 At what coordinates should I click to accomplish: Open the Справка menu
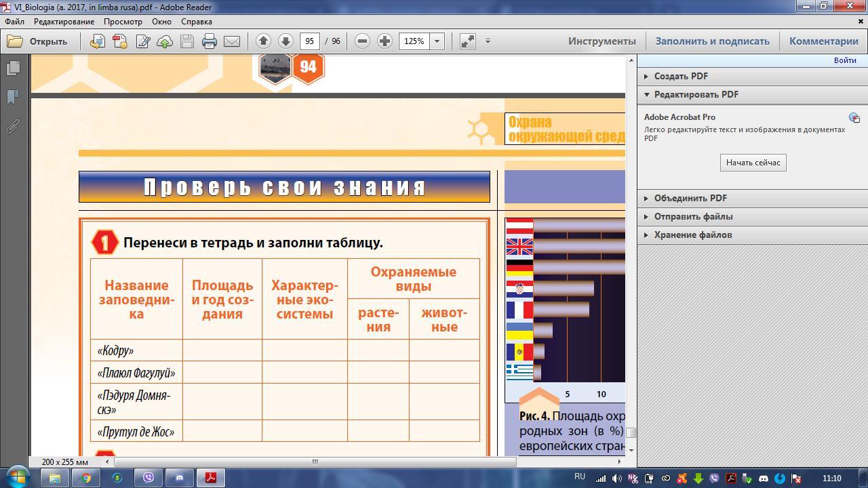point(197,22)
